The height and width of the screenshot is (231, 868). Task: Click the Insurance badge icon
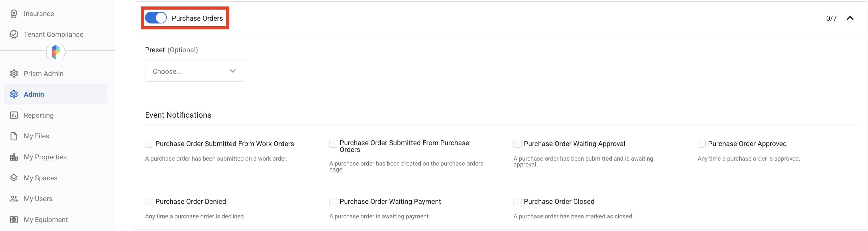pos(14,14)
